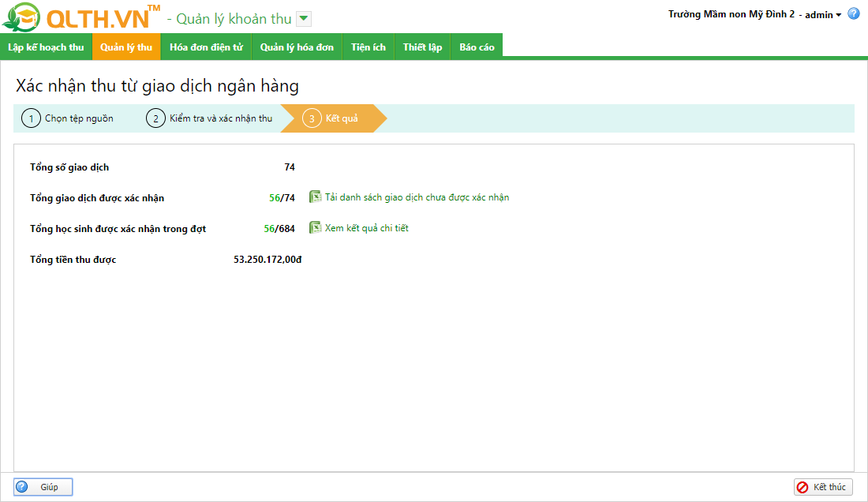Click the Tổng số giao dịch label

(69, 167)
